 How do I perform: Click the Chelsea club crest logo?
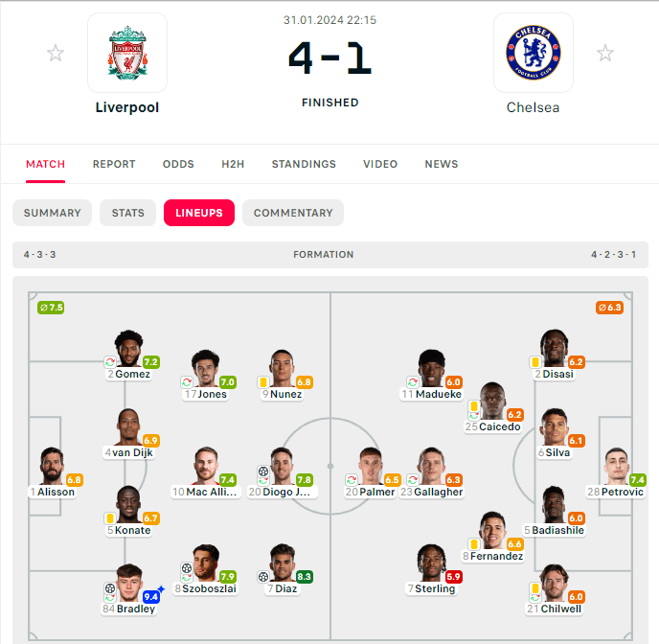[x=534, y=53]
